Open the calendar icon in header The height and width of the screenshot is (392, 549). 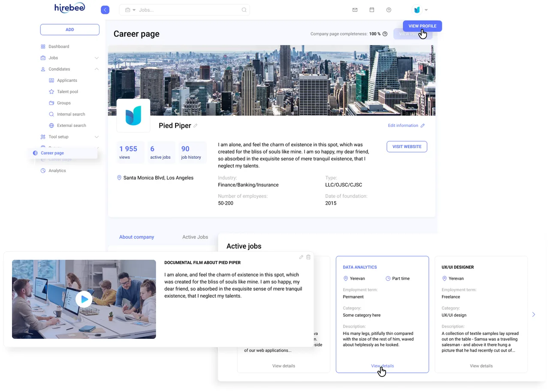coord(372,10)
